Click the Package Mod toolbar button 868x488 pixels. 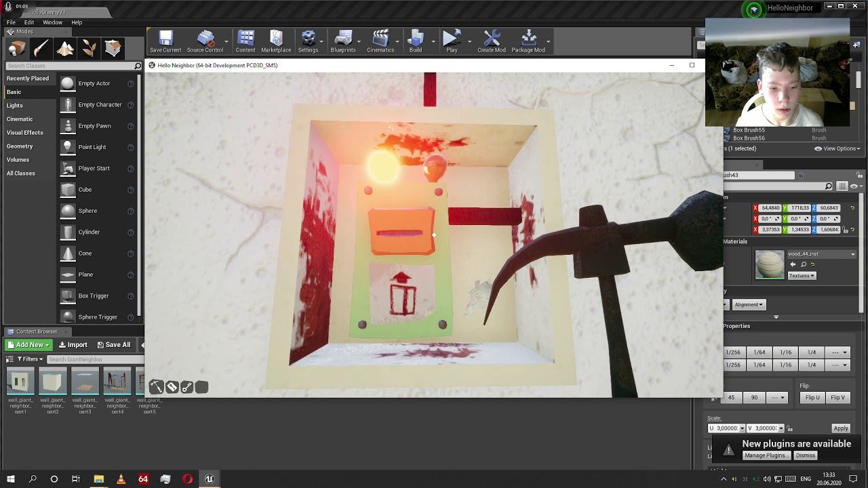pyautogui.click(x=528, y=41)
